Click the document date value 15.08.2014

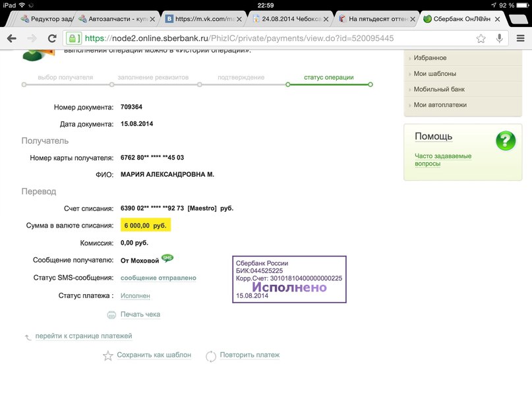[136, 124]
